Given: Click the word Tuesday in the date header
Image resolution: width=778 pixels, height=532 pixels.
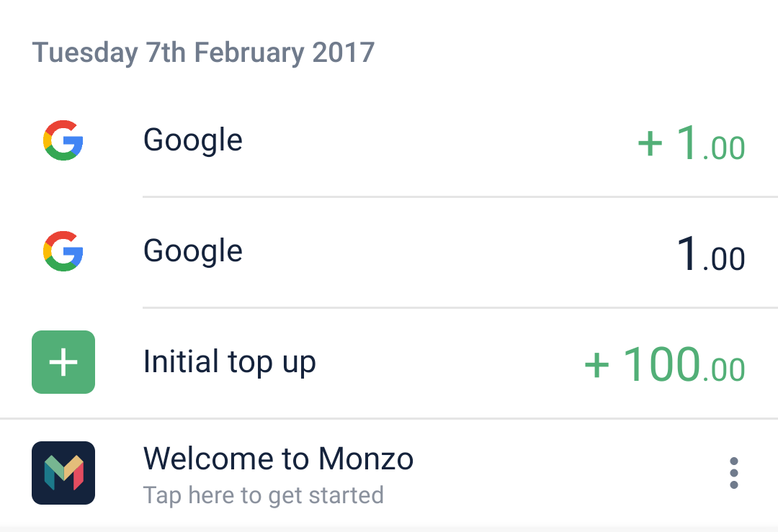Looking at the screenshot, I should point(85,53).
